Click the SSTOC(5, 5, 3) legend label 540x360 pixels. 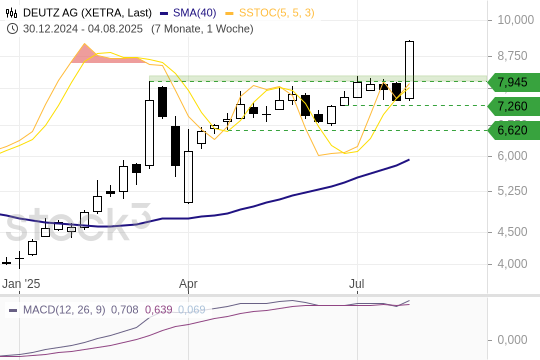pyautogui.click(x=277, y=13)
